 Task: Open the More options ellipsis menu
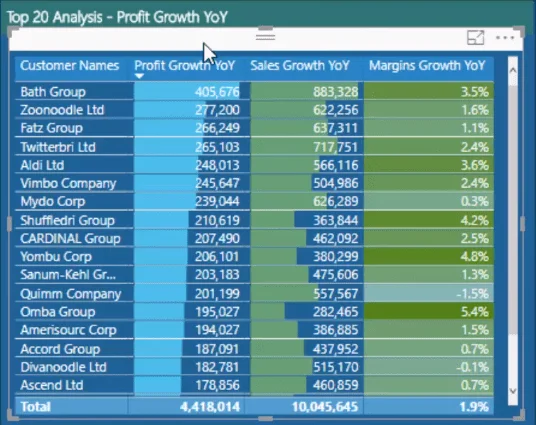(505, 38)
